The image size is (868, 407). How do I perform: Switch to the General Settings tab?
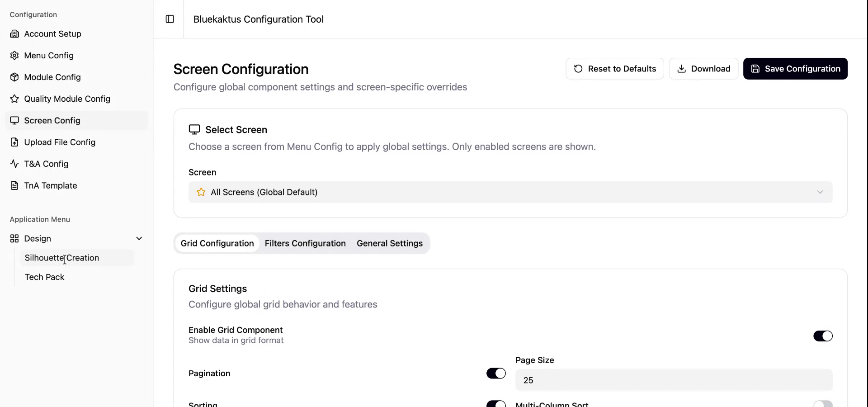coord(389,244)
